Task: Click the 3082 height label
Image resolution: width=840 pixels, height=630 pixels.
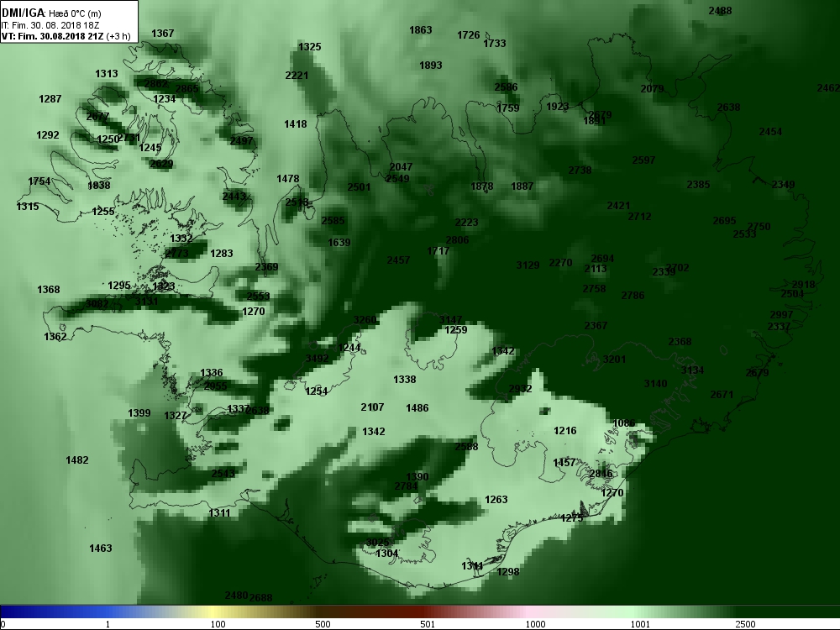Action: tap(97, 304)
